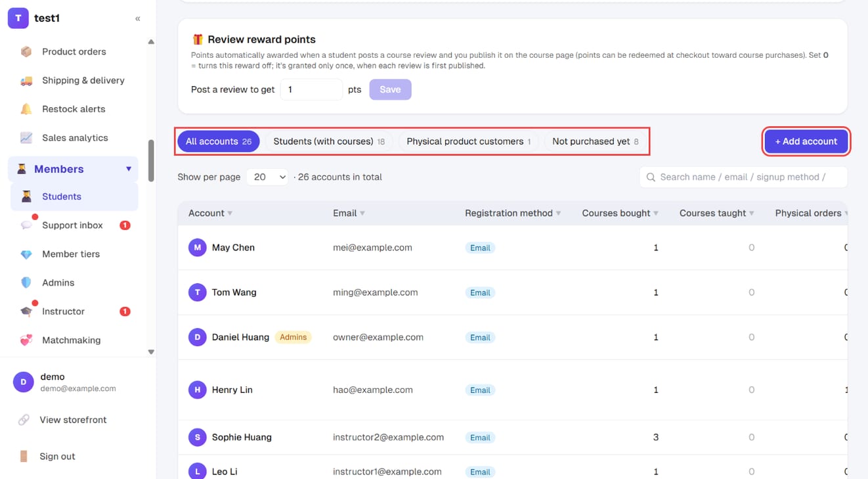Screen dimensions: 868x479
Task: Click Tom Wang's avatar circle
Action: pyautogui.click(x=198, y=292)
